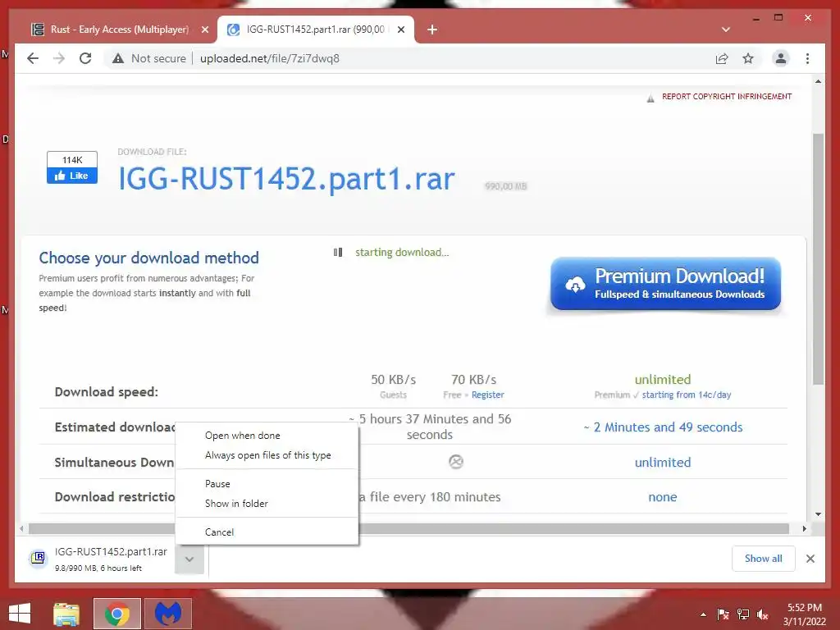Select 'Always open files of this type'
Viewport: 840px width, 630px height.
point(267,455)
